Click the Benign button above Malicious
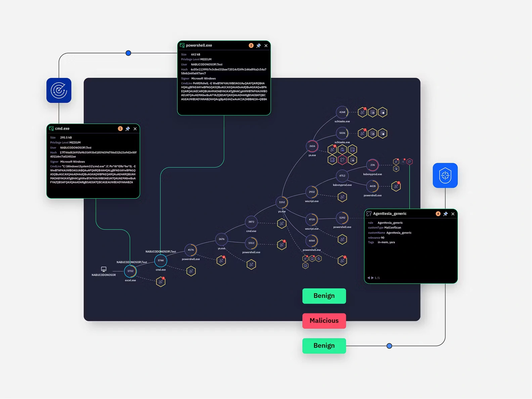Image resolution: width=532 pixels, height=399 pixels. [x=324, y=296]
